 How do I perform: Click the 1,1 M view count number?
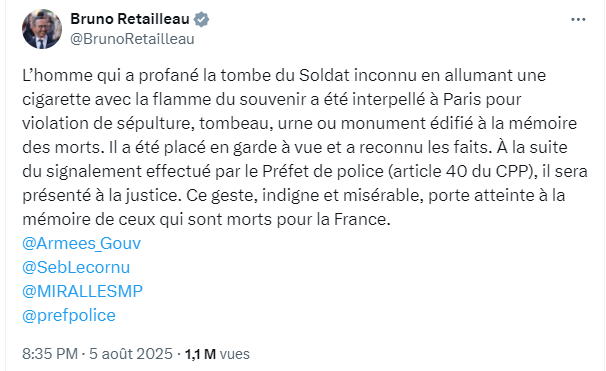pos(200,354)
